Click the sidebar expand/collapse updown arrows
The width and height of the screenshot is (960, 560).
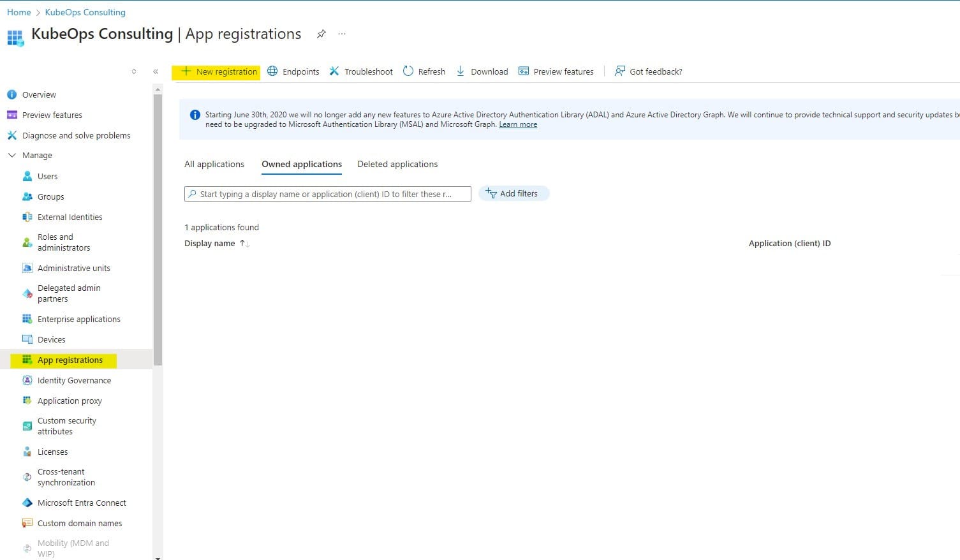coord(134,71)
